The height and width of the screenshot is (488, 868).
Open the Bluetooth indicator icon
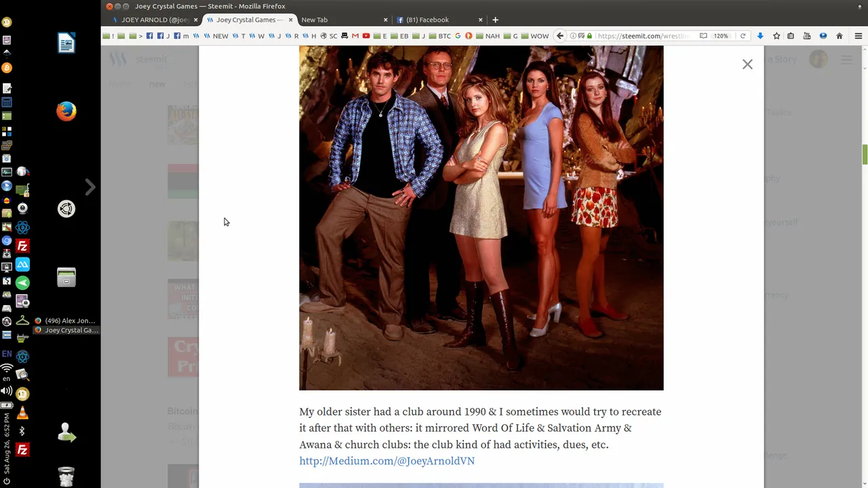coord(22,431)
